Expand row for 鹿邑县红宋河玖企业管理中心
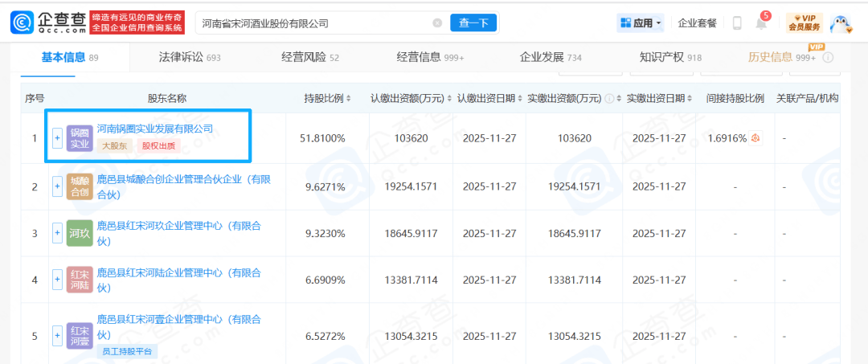 coord(57,234)
